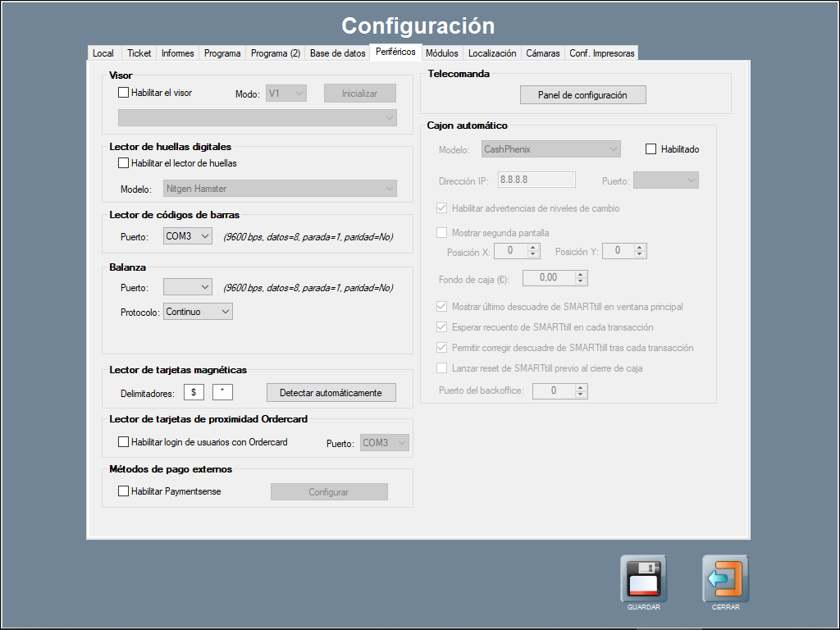The width and height of the screenshot is (840, 630).
Task: Check Habilitar el lector de huellas
Action: tap(124, 163)
